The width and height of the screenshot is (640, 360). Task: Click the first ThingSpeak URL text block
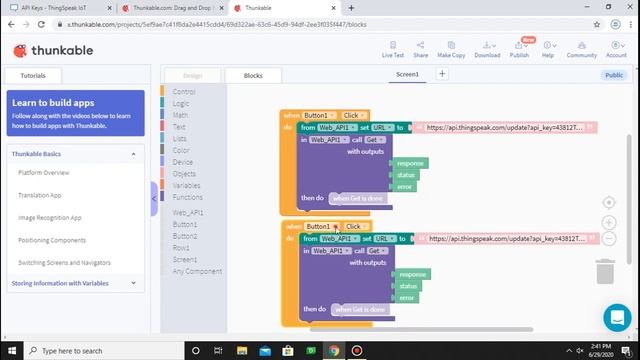click(504, 128)
